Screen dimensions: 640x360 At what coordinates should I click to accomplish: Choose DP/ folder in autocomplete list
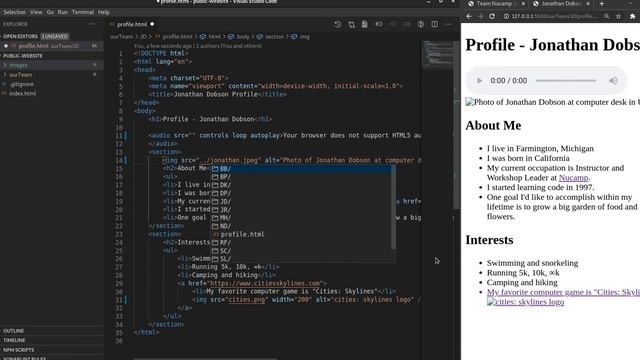301,193
